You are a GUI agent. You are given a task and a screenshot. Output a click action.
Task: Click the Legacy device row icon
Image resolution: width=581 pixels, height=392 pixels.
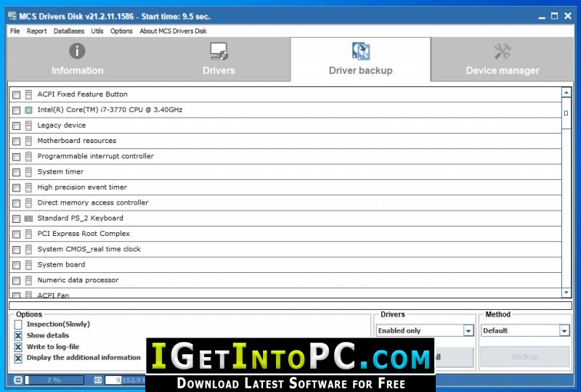[28, 126]
